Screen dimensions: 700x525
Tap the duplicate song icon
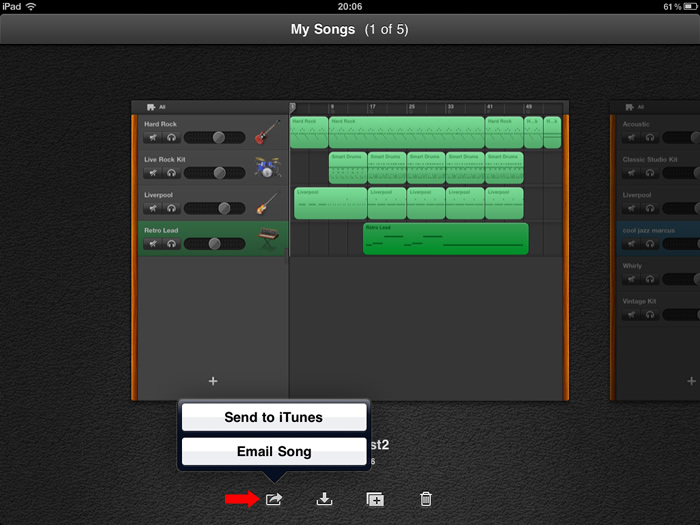[x=375, y=499]
